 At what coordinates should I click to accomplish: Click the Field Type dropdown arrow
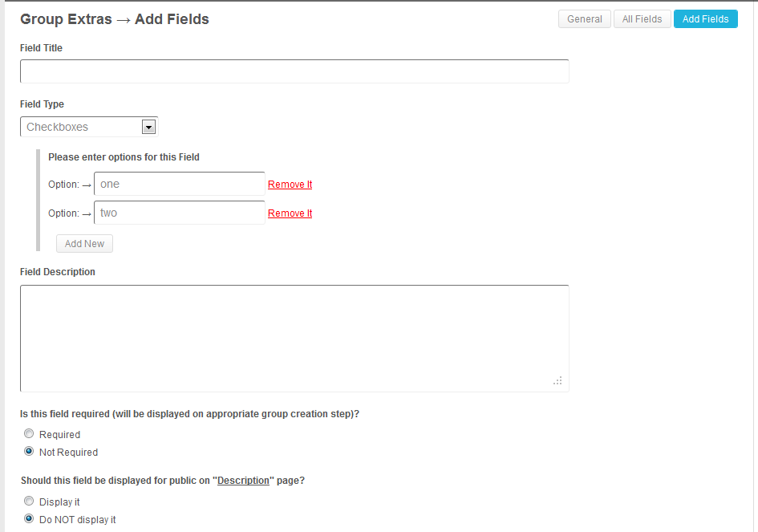148,127
